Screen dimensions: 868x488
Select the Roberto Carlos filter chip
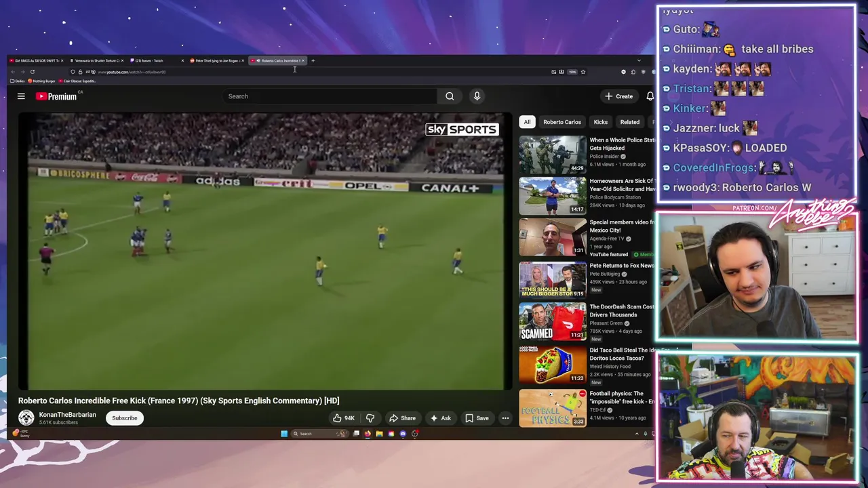562,122
